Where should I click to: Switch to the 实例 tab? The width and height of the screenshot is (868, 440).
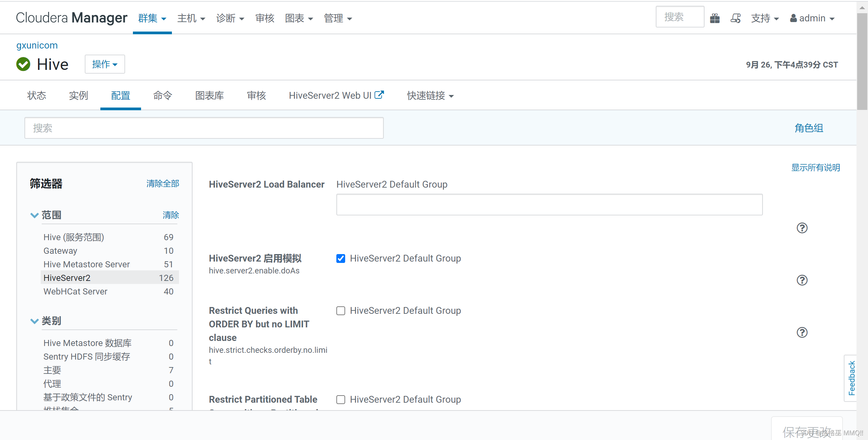pos(79,96)
